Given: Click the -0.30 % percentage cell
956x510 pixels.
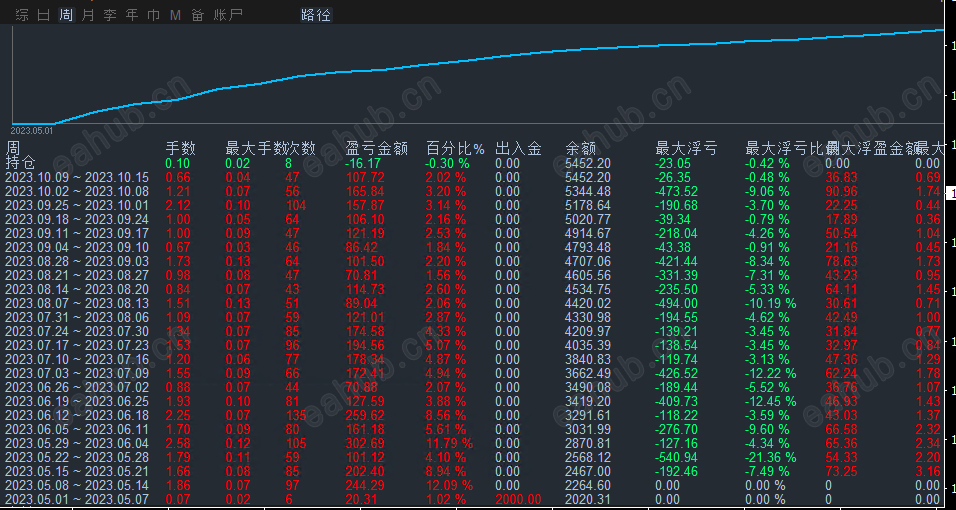Looking at the screenshot, I should tap(448, 163).
